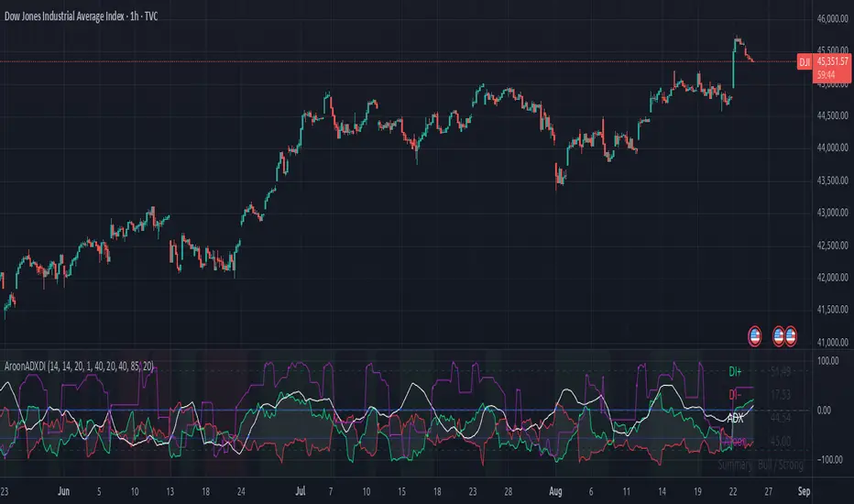Click the purple Aroon table label
The image size is (854, 504).
(734, 442)
